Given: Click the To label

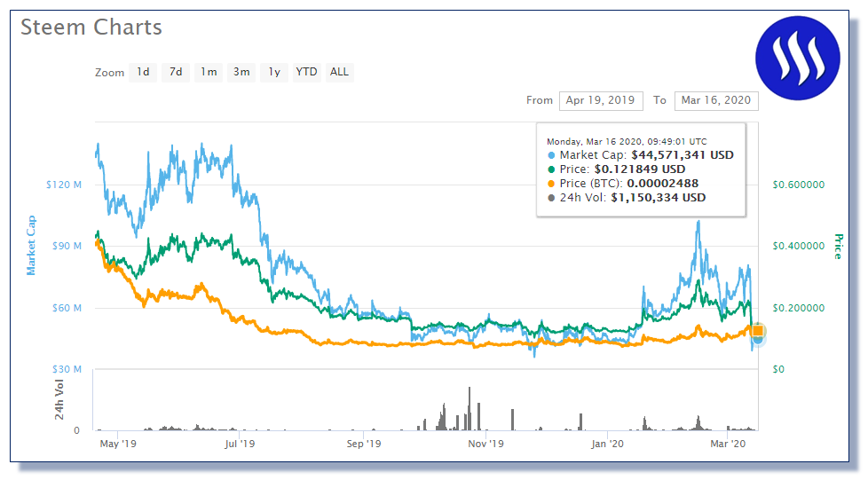Looking at the screenshot, I should pyautogui.click(x=659, y=100).
